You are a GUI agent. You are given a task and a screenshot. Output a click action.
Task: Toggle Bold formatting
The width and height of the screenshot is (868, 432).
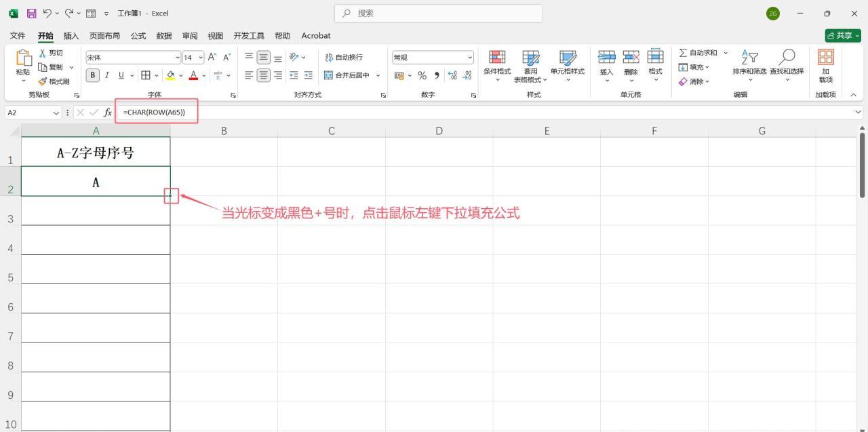[x=94, y=75]
